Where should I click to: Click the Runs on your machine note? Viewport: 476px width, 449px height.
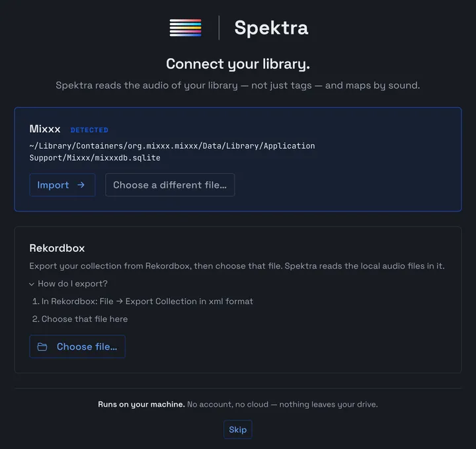[238, 405]
